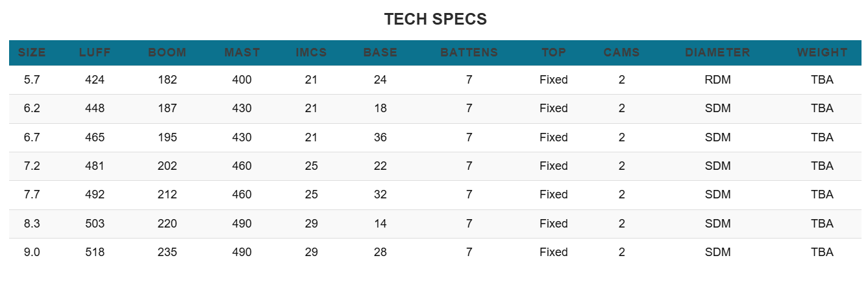Click the BATTENS column header
Screen dimensions: 868x282
469,53
